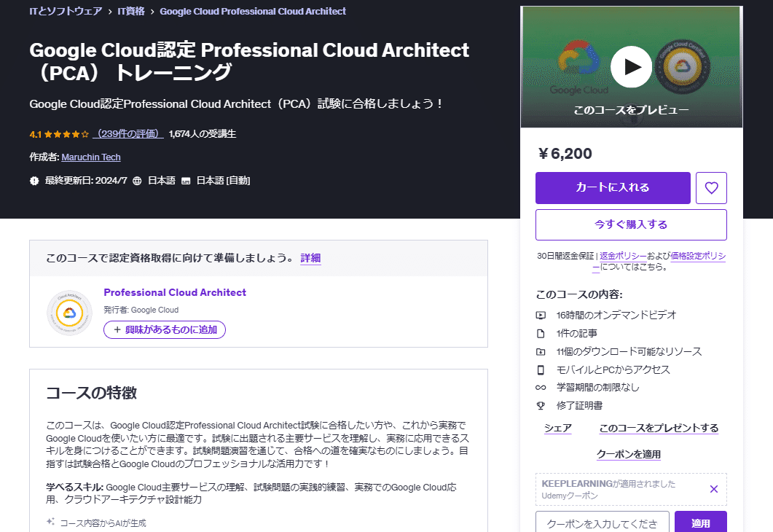Click 今すぐ購入する button
Viewport: 773px width, 532px height.
tap(631, 225)
